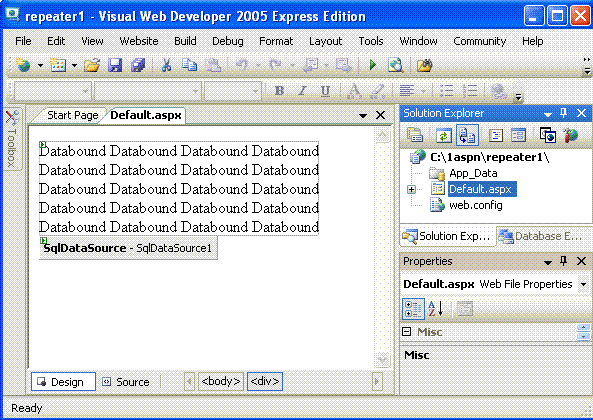Toggle the numbered list icon
The width and height of the screenshot is (593, 420).
point(470,91)
